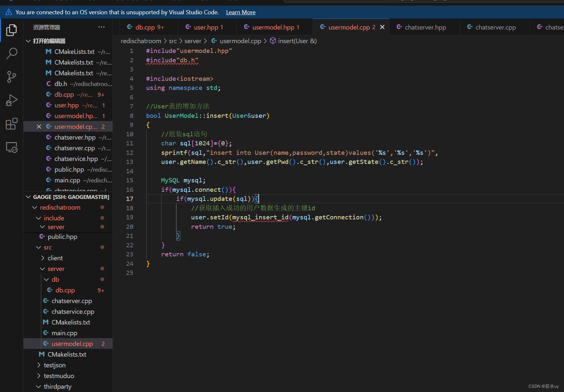This screenshot has width=564, height=392.
Task: Open the Run and Debug view icon
Action: (12, 100)
